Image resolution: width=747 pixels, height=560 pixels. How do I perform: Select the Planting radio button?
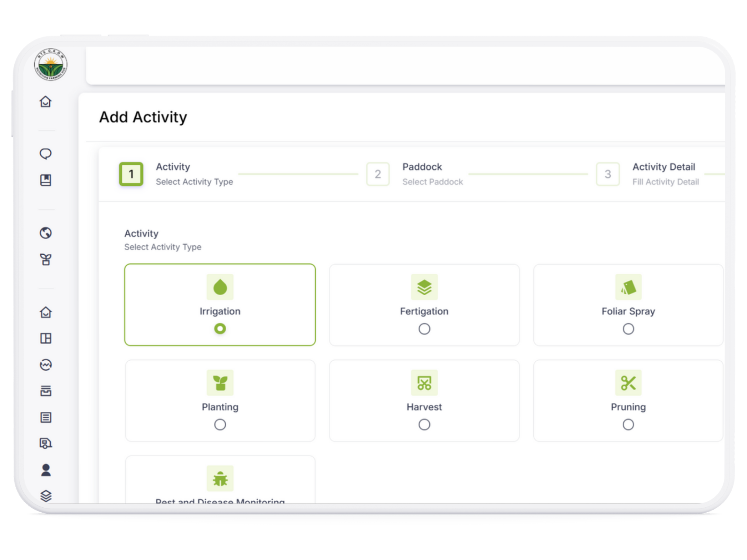click(220, 424)
